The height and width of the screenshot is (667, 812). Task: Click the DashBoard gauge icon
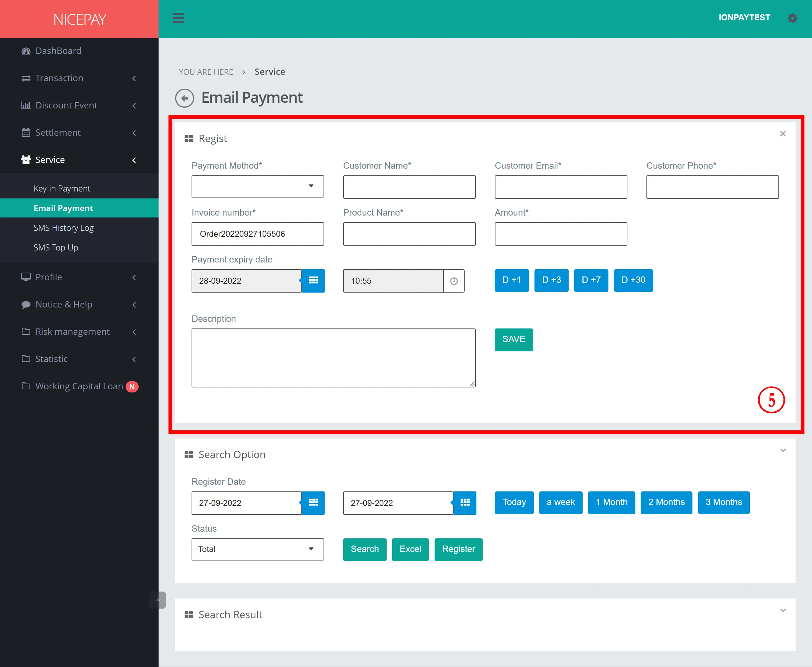26,51
